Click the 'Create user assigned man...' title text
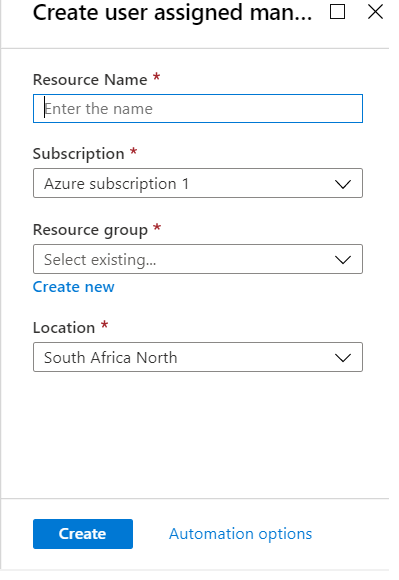Screen dimensions: 399x580 (x=172, y=13)
